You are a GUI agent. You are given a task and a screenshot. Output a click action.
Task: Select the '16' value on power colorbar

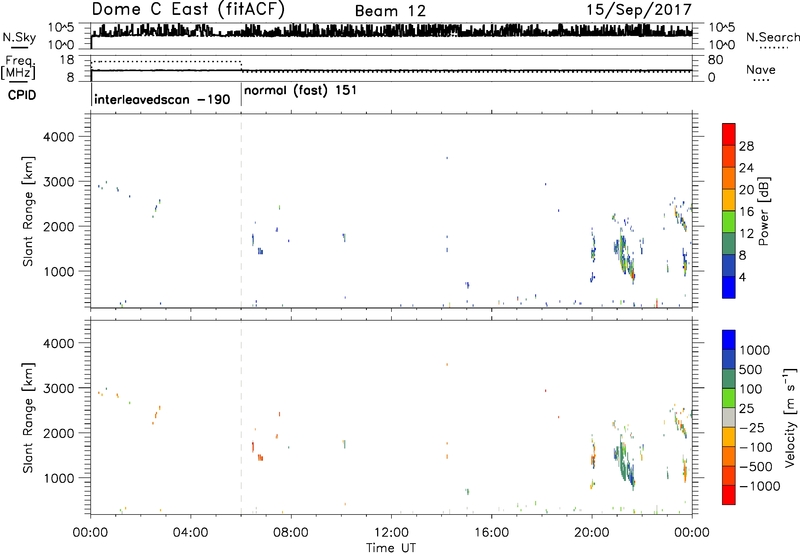[x=746, y=212]
